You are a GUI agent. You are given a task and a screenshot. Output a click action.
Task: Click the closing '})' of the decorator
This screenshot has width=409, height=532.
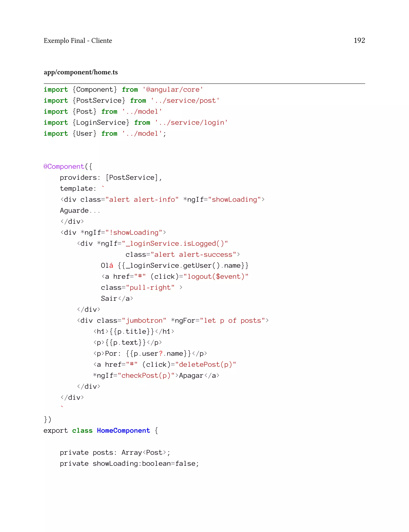tap(48, 420)
